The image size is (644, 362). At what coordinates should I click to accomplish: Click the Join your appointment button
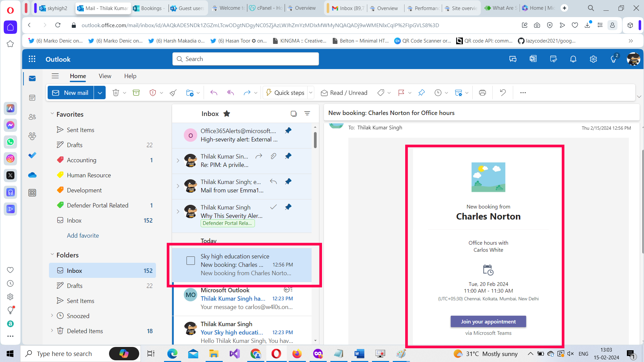(488, 321)
